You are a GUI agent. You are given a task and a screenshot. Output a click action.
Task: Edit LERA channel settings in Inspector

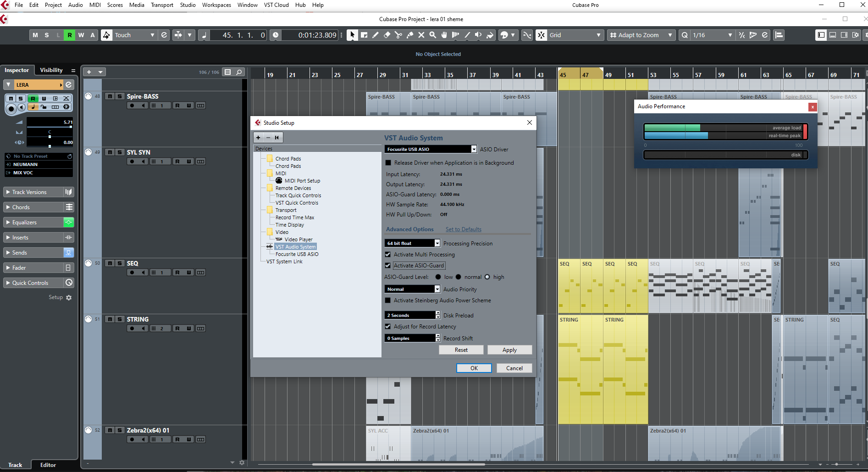(x=69, y=85)
